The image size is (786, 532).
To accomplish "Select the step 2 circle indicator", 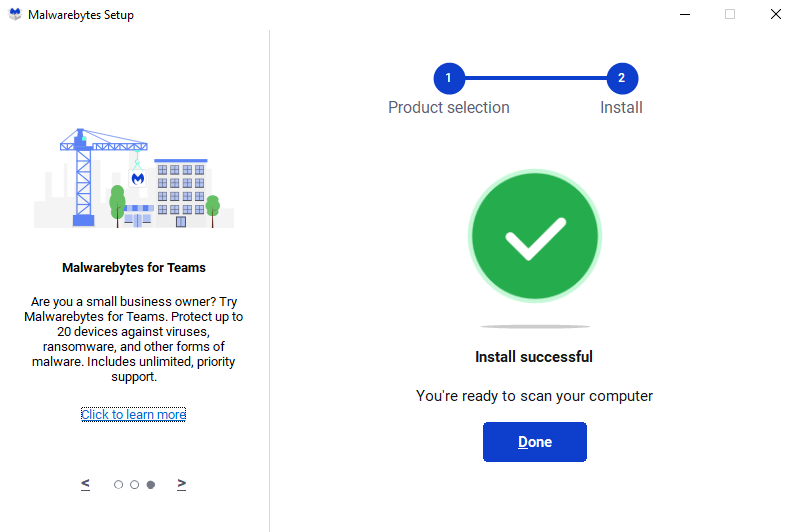I will [621, 78].
